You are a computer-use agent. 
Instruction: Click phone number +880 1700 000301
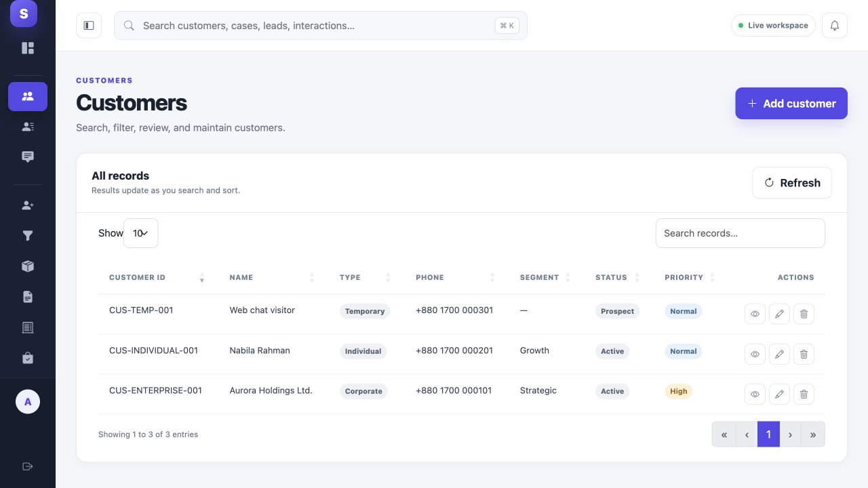coord(454,310)
